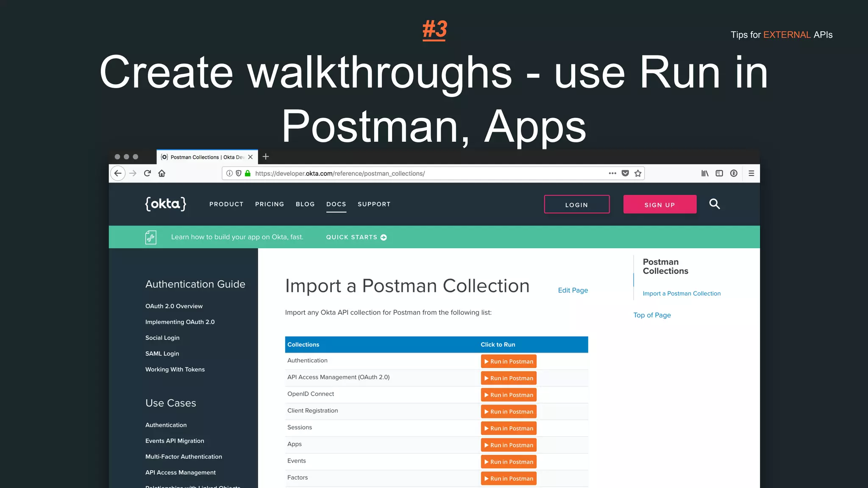This screenshot has width=868, height=488.
Task: Run Apps collection in Postman
Action: point(509,445)
